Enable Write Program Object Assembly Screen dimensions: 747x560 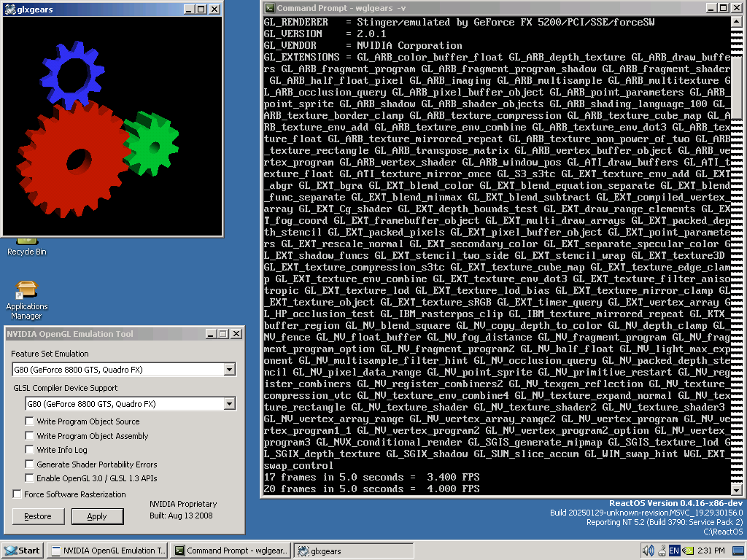(29, 435)
